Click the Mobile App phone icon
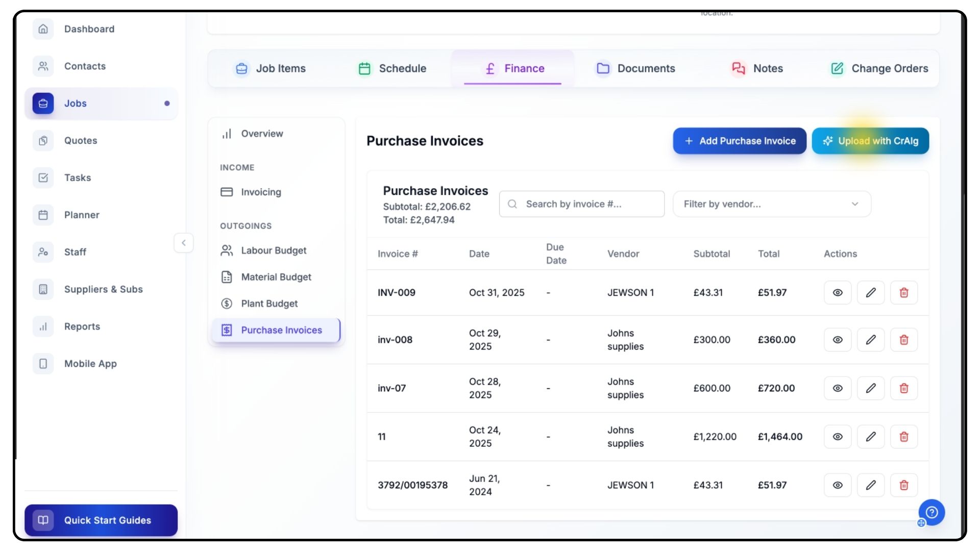The image size is (980, 551). tap(43, 364)
